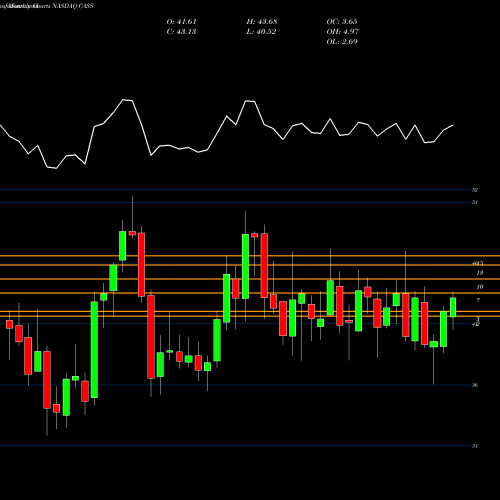This screenshot has width=500, height=500.
Task: Click the low value 'L: 40.52'
Action: tap(261, 32)
